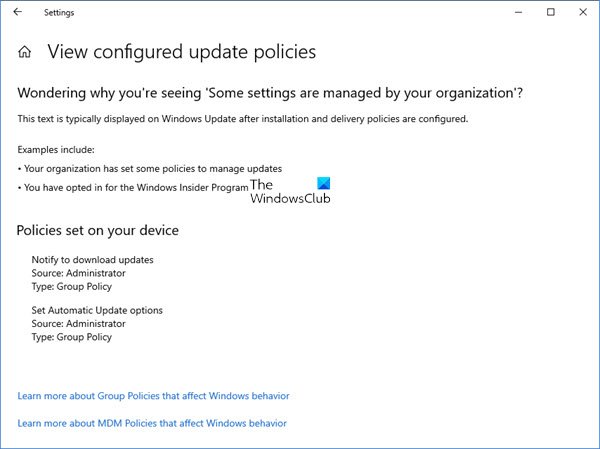
Task: Open Group Policies learn more link
Action: [153, 396]
